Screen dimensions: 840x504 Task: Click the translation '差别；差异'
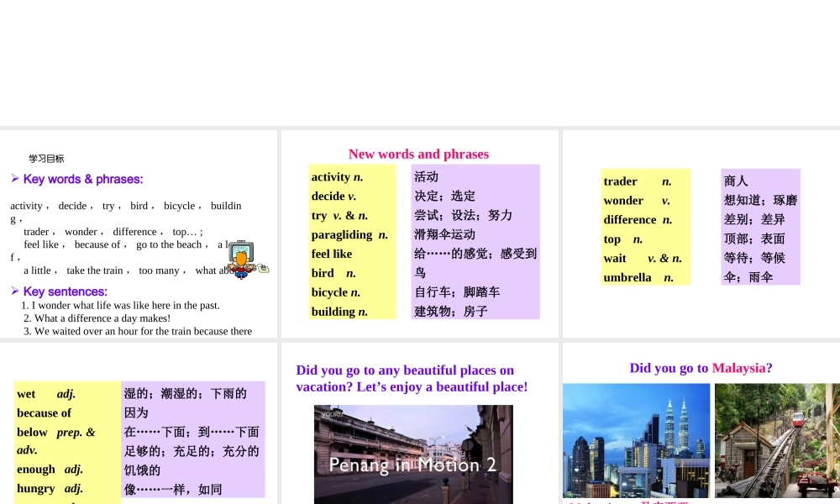[754, 219]
